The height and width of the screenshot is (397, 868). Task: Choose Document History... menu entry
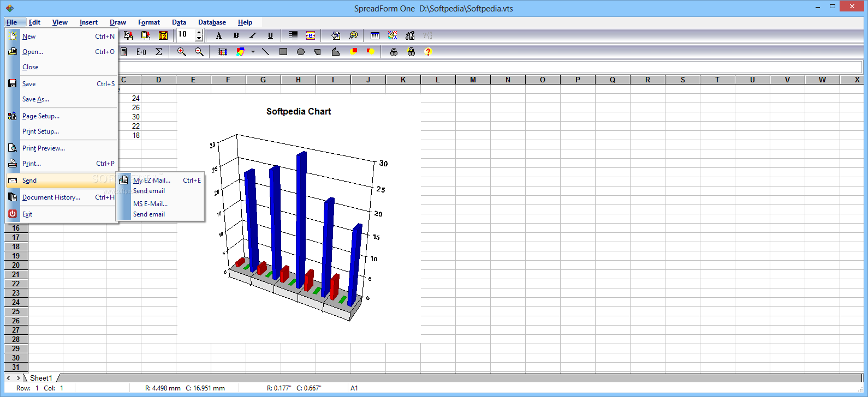(62, 197)
